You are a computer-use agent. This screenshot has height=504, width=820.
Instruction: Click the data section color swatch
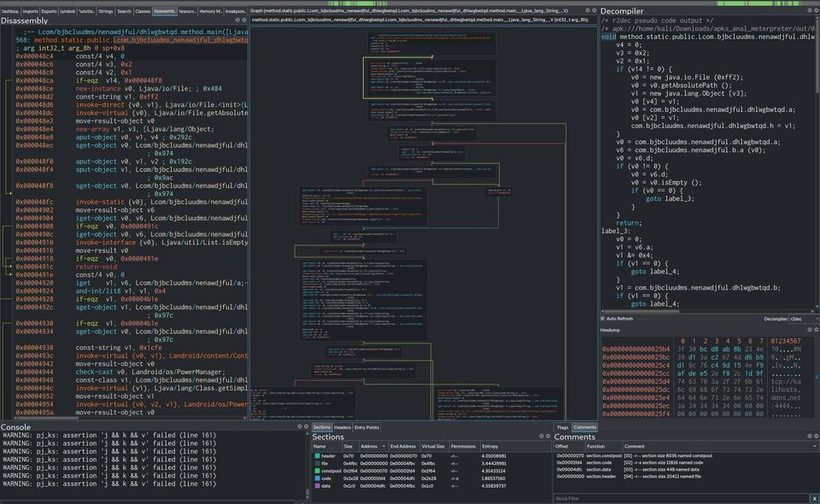(317, 486)
